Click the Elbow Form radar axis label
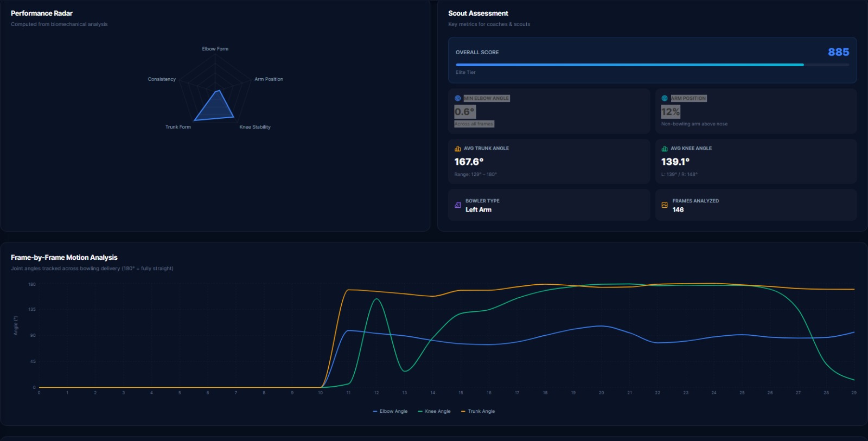This screenshot has width=868, height=441. click(x=215, y=49)
